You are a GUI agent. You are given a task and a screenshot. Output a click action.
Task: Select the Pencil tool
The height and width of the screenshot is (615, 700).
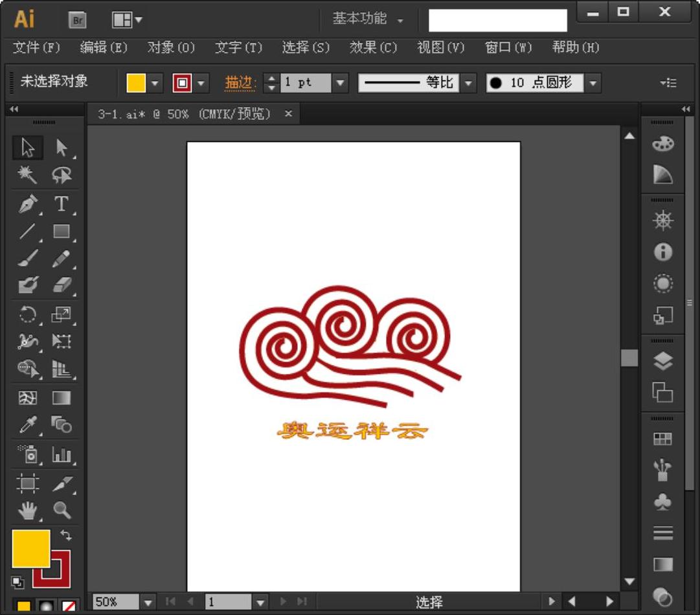click(62, 258)
